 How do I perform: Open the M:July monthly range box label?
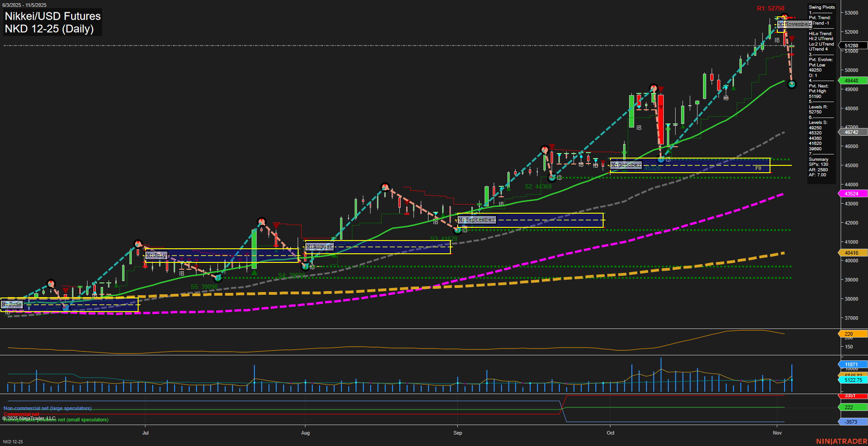tap(155, 255)
